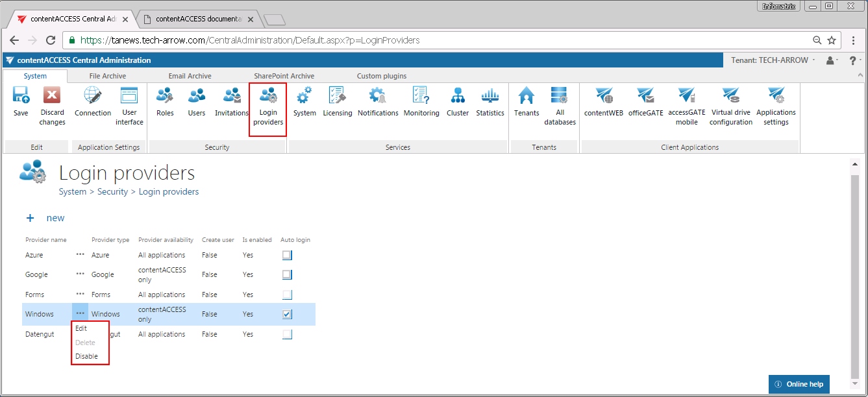Viewport: 868px width, 397px height.
Task: Toggle Auto login for Forms
Action: pyautogui.click(x=287, y=295)
